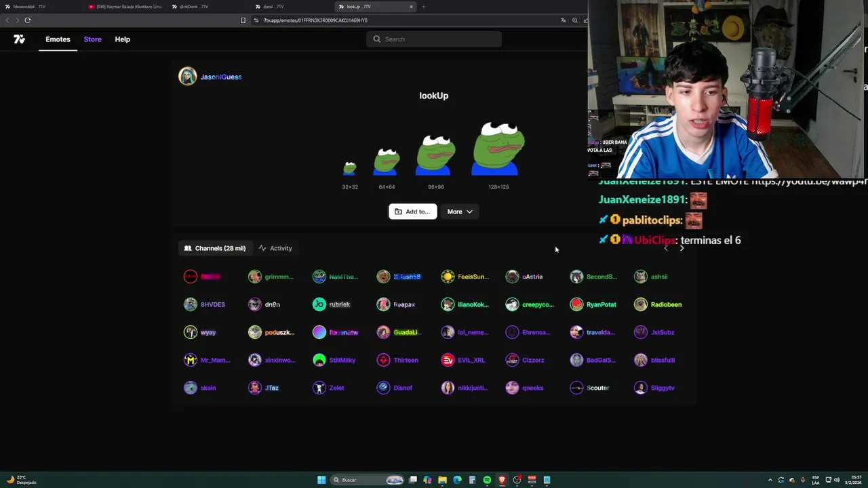This screenshot has height=488, width=868.
Task: Click the bookmark icon beside the URL
Action: pos(243,20)
